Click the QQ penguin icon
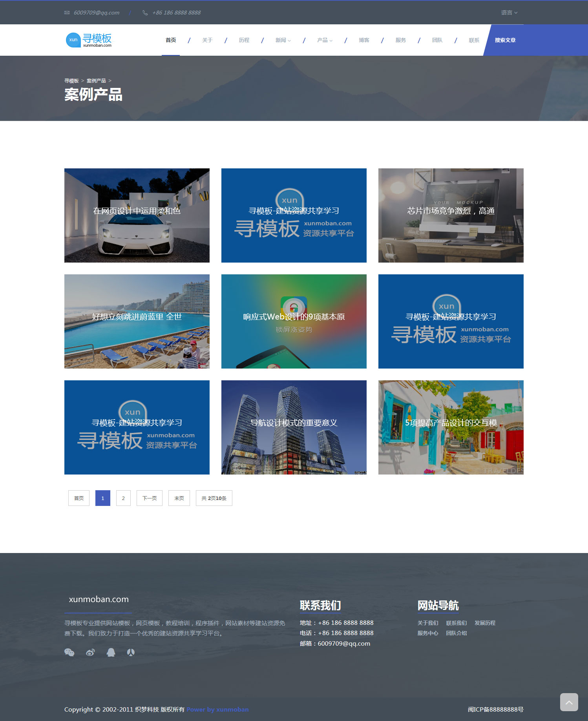Image resolution: width=588 pixels, height=721 pixels. [111, 652]
